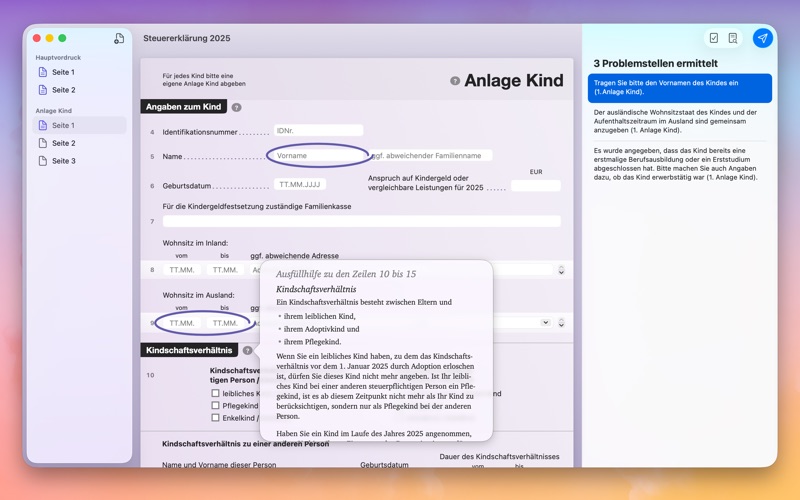The height and width of the screenshot is (500, 800).
Task: Click Wohnsitz im Inland vom date field
Action: [182, 270]
